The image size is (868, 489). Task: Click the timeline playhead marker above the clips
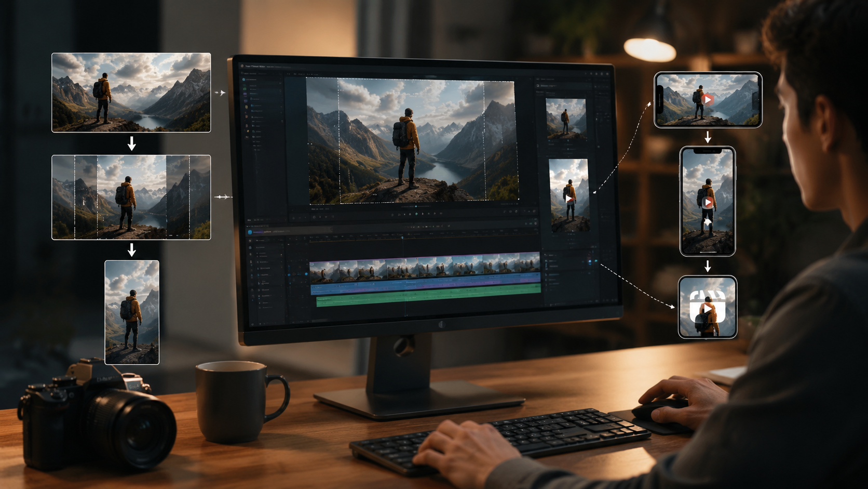(x=402, y=237)
